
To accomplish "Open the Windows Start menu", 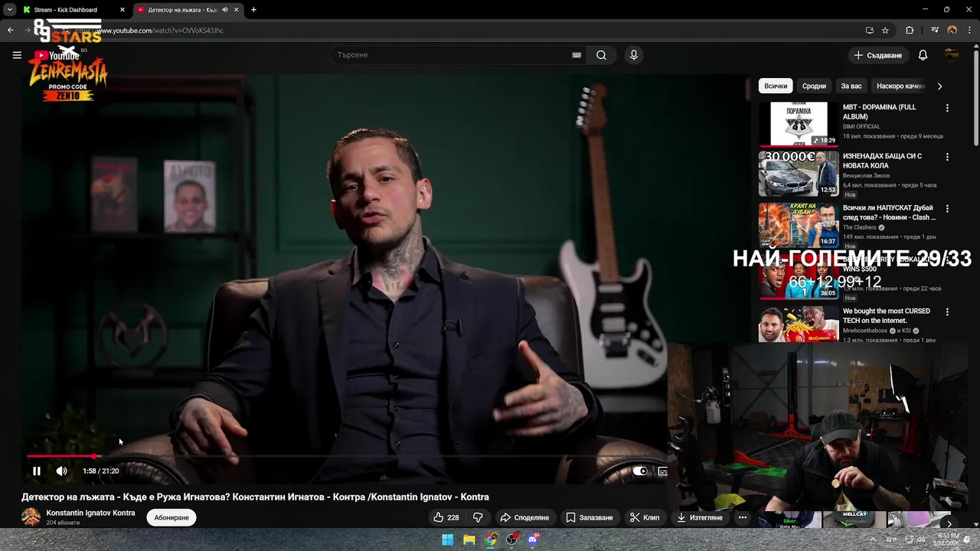I will (448, 540).
